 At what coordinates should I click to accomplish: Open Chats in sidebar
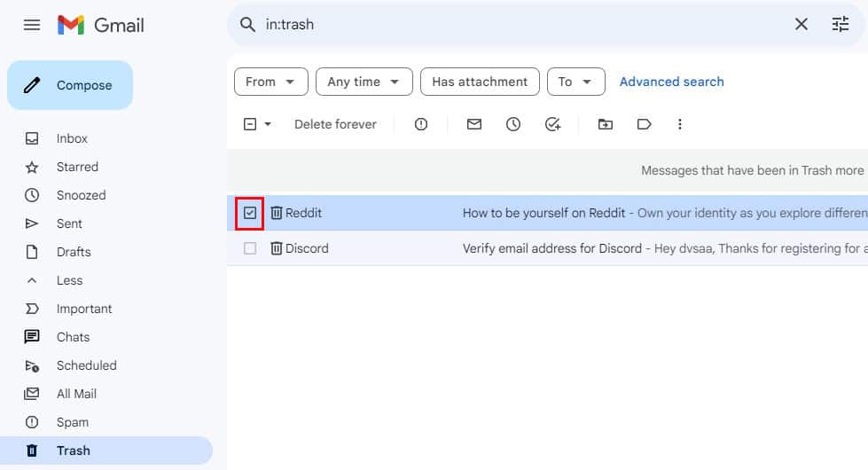(x=73, y=337)
